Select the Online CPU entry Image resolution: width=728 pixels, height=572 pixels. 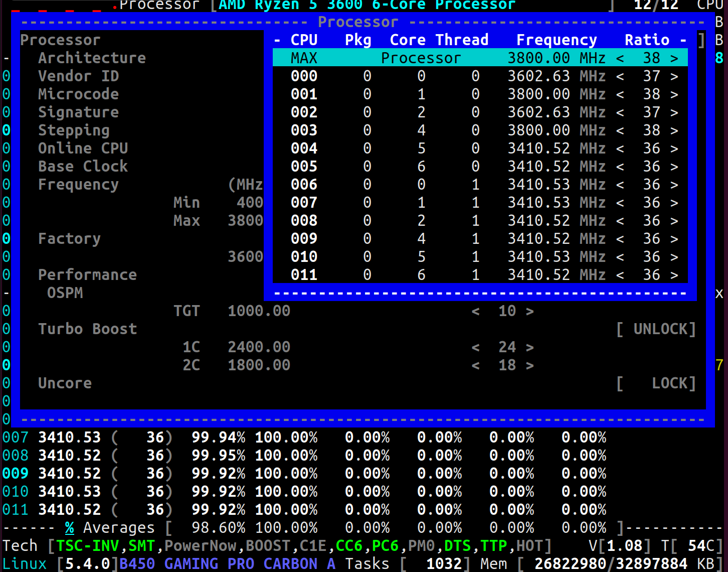click(83, 149)
